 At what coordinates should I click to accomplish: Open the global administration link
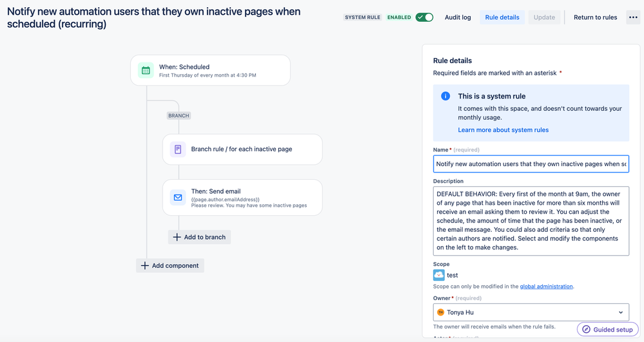pos(546,287)
